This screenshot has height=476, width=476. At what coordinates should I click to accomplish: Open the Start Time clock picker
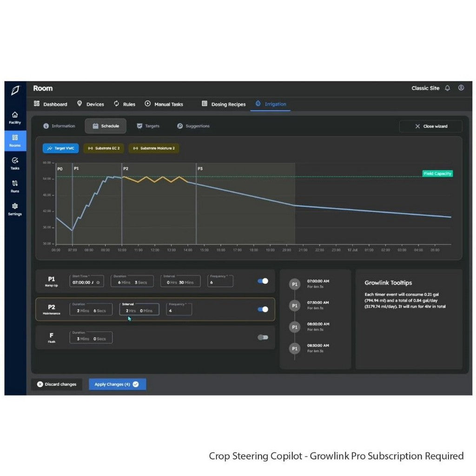pos(99,281)
